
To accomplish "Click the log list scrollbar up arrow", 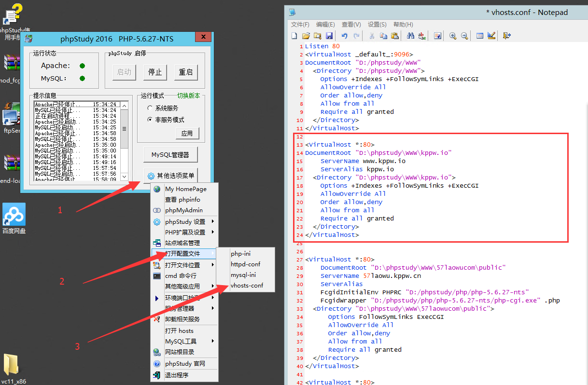I will point(125,105).
